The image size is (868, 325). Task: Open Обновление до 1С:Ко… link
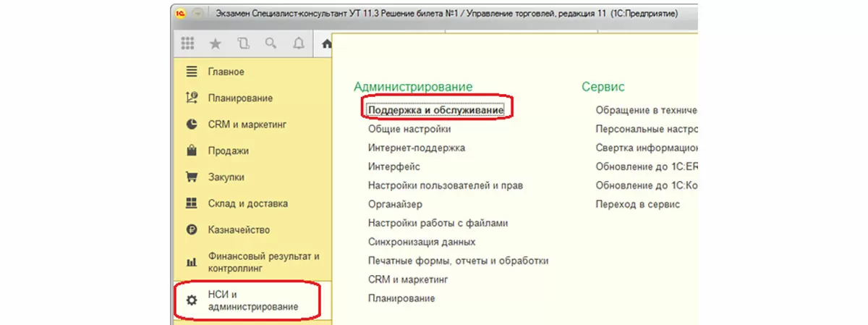click(x=646, y=185)
